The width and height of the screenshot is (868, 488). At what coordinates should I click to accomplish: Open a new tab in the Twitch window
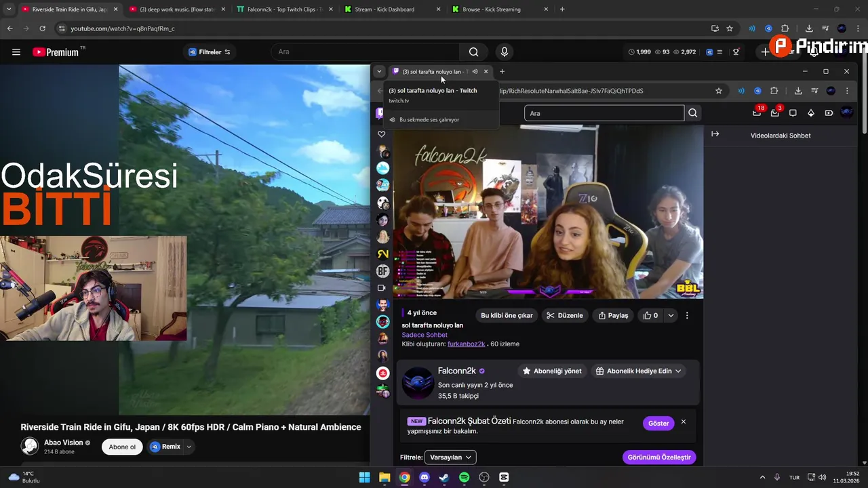tap(502, 71)
